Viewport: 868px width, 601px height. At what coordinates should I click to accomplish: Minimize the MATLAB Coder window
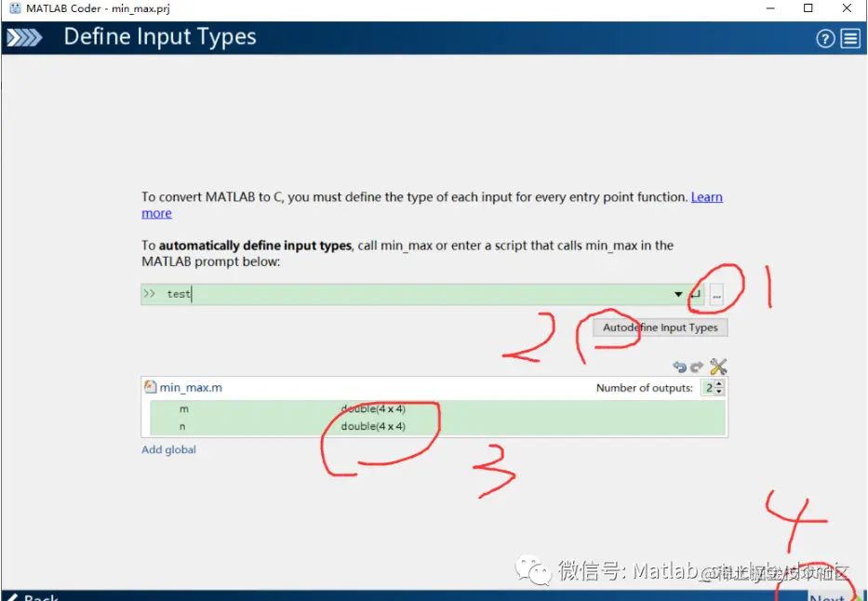[x=770, y=8]
